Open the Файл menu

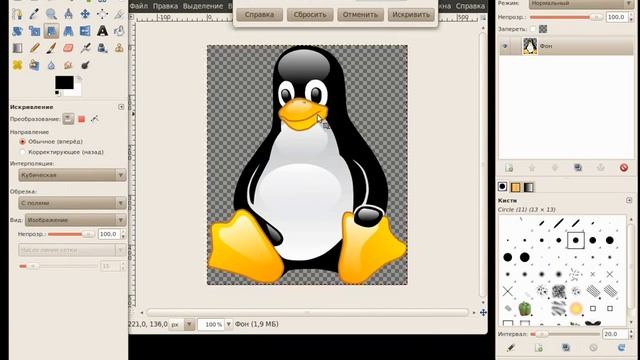coord(139,6)
